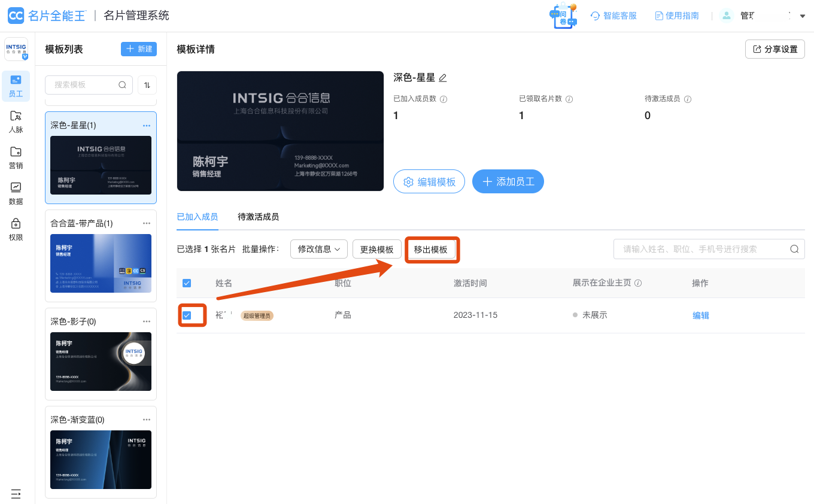Click the 2023-11-15 activation date
The width and height of the screenshot is (814, 504).
click(x=475, y=315)
